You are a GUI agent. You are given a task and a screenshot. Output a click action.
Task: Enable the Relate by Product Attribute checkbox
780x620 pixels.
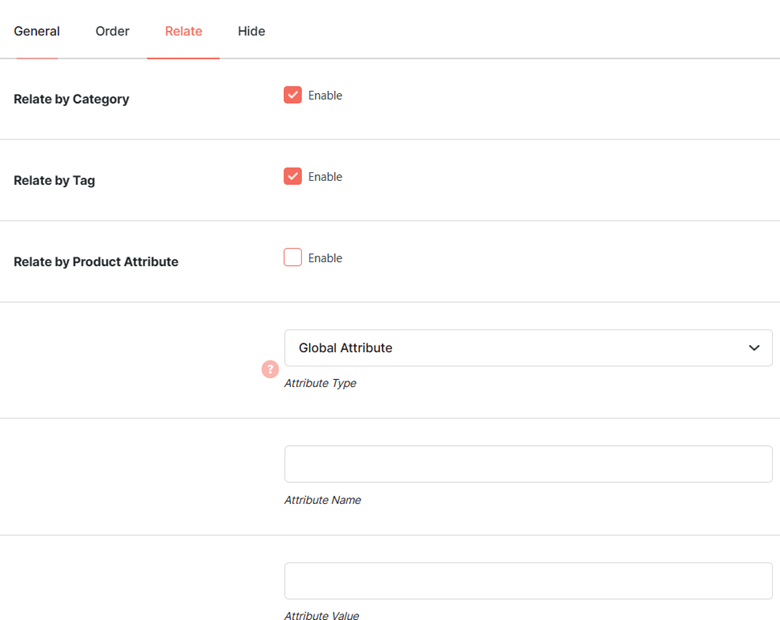point(292,257)
